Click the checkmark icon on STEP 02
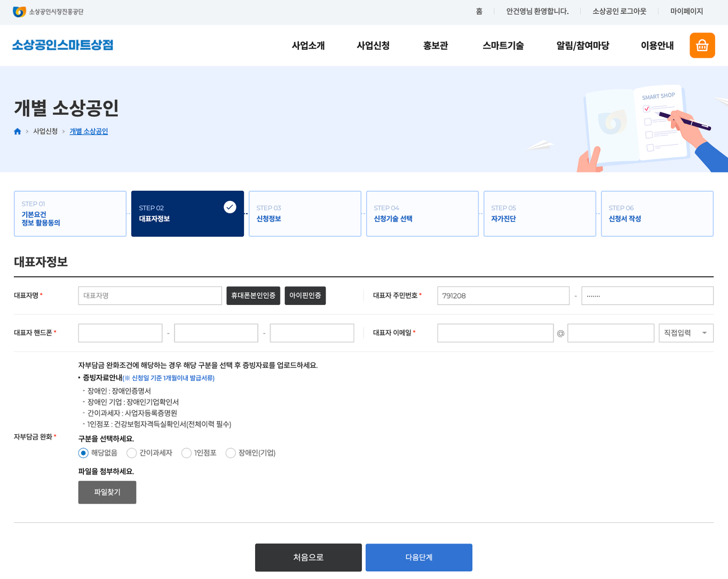Image resolution: width=728 pixels, height=579 pixels. [230, 207]
